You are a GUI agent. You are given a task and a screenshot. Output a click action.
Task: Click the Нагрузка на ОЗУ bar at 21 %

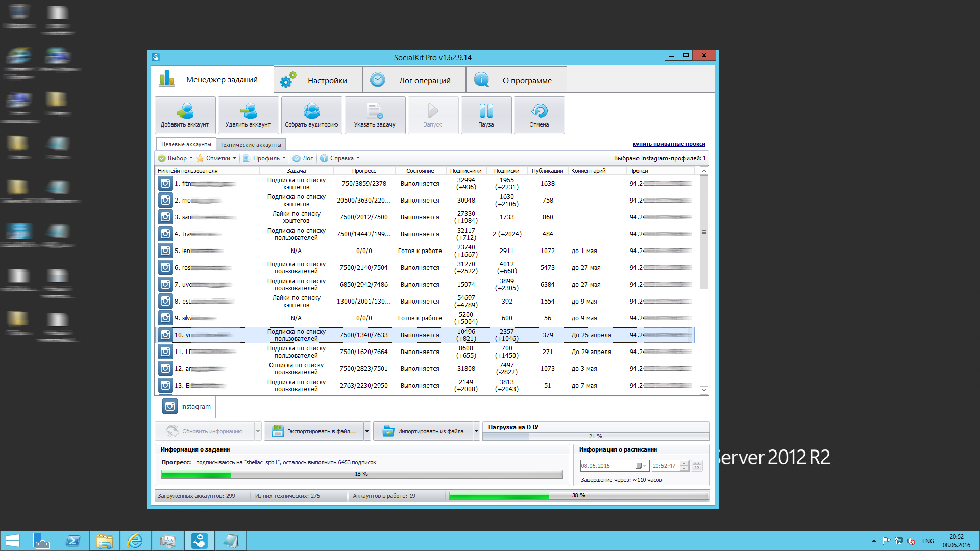[x=596, y=436]
